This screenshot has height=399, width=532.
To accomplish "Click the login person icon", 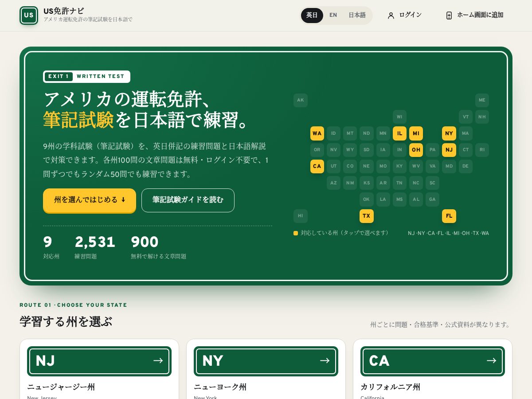I will [x=391, y=16].
